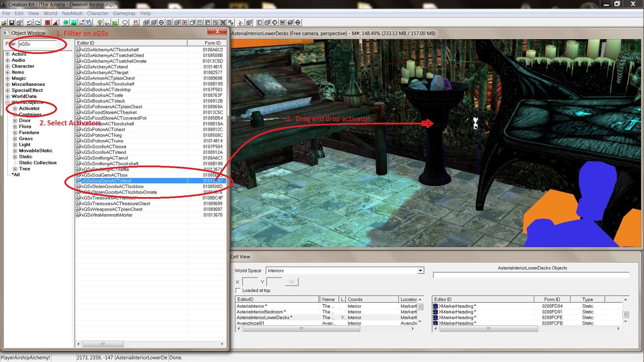Select xGSxTreasuresACTtreasureChest in the list

pos(116,203)
